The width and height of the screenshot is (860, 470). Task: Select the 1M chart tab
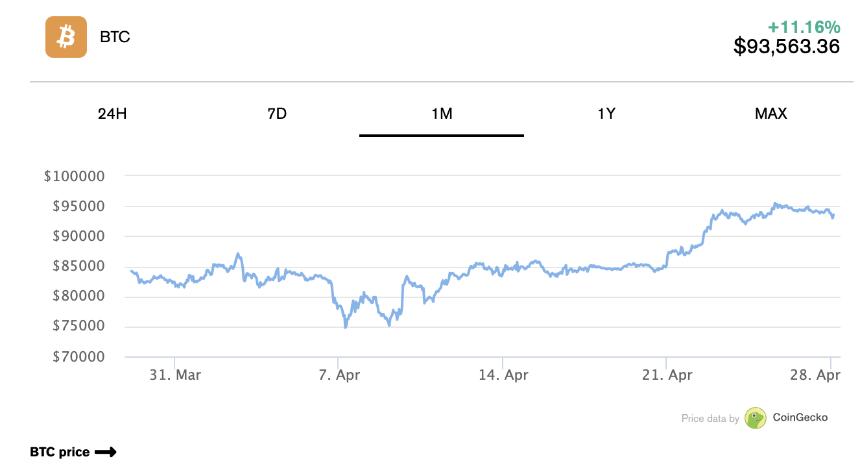click(x=442, y=114)
